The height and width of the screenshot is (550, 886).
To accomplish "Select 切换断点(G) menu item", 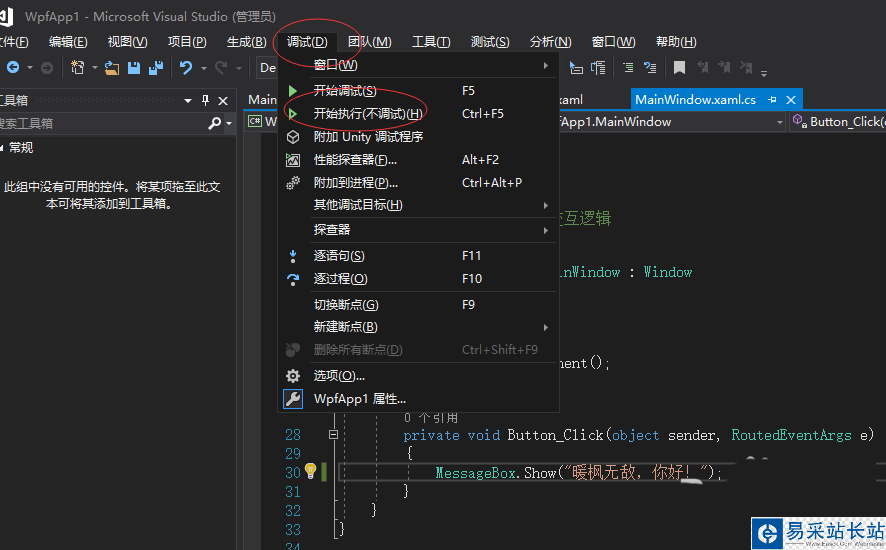I will coord(418,305).
